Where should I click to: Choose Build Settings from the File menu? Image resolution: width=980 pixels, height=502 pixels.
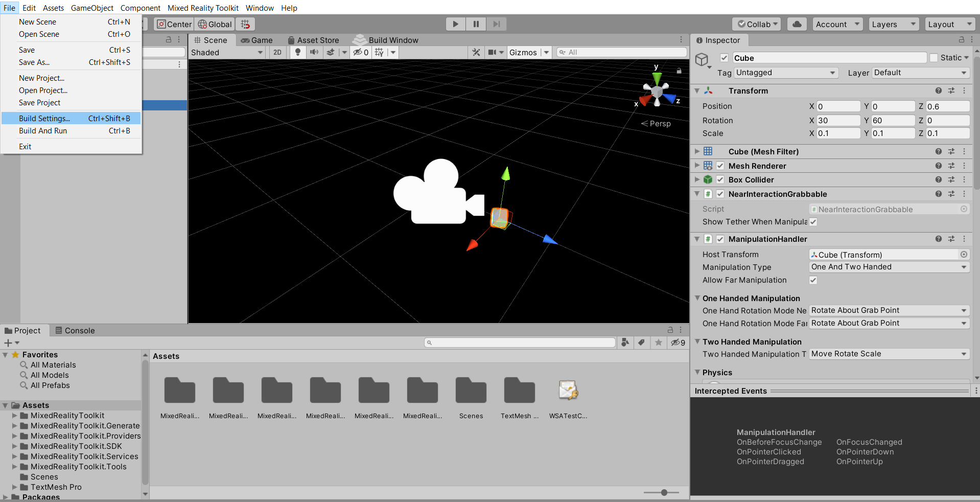[x=45, y=118]
